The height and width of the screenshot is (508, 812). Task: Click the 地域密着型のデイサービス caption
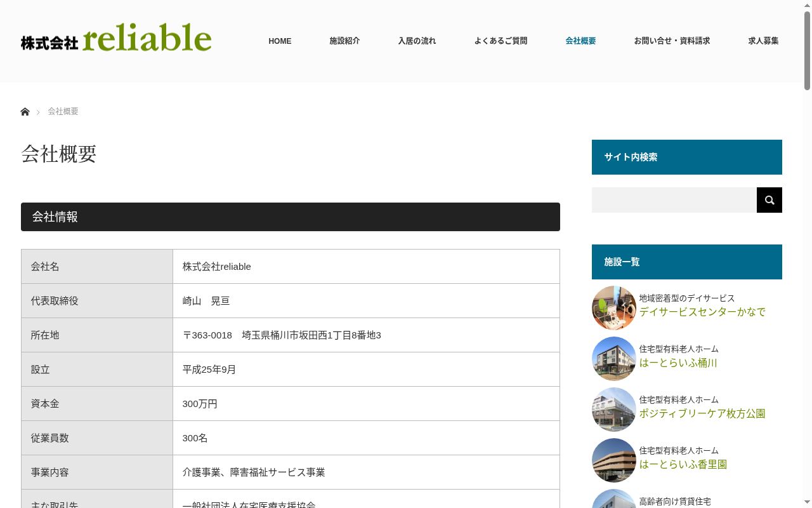[687, 298]
